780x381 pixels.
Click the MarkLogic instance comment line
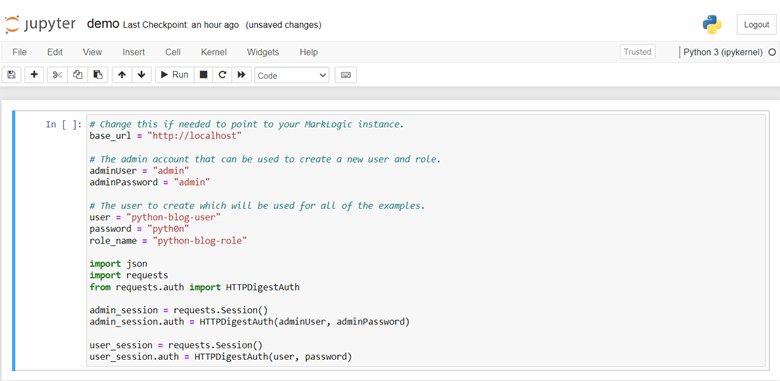click(x=247, y=124)
